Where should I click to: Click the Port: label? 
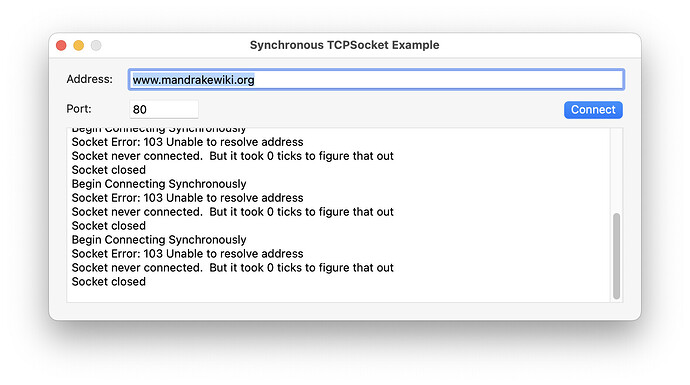pyautogui.click(x=79, y=109)
